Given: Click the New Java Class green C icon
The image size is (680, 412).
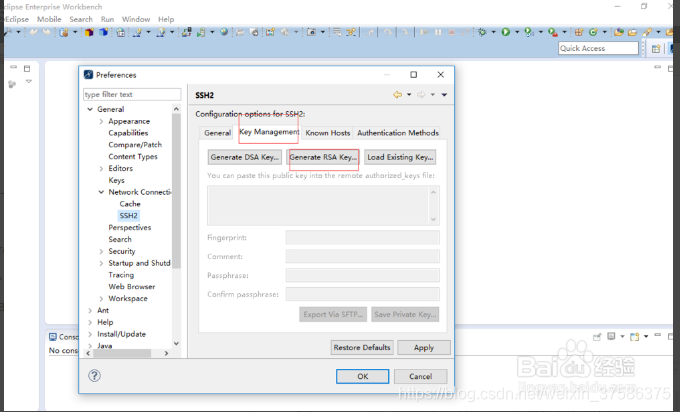Looking at the screenshot, I should pyautogui.click(x=593, y=32).
